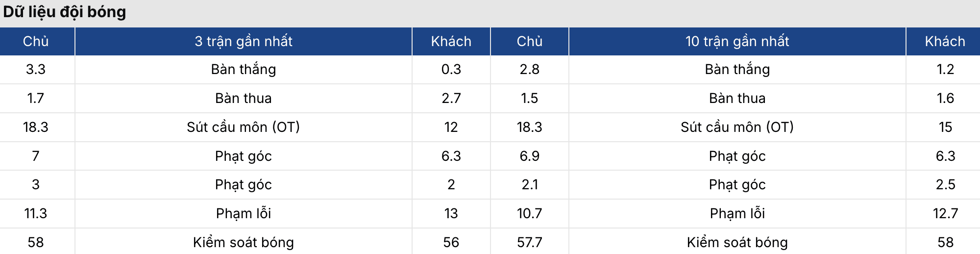980x254 pixels.
Task: Select the "10 trận gần nhất" column header
Action: pyautogui.click(x=737, y=41)
